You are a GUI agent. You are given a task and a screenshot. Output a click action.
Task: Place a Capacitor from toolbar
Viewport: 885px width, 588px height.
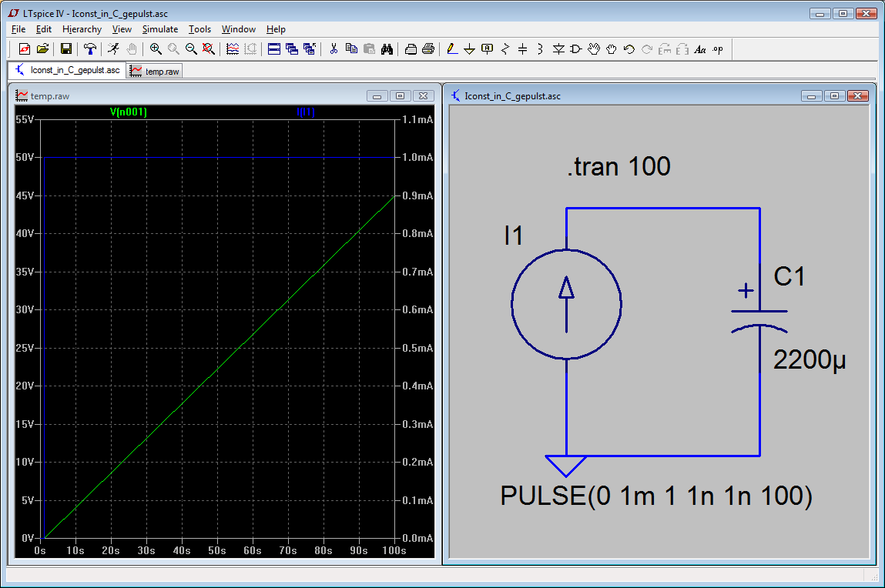523,49
